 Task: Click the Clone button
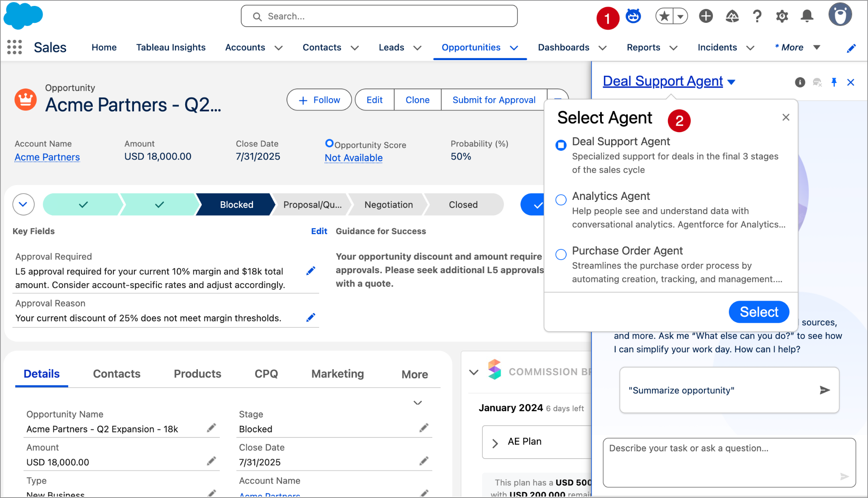(417, 100)
